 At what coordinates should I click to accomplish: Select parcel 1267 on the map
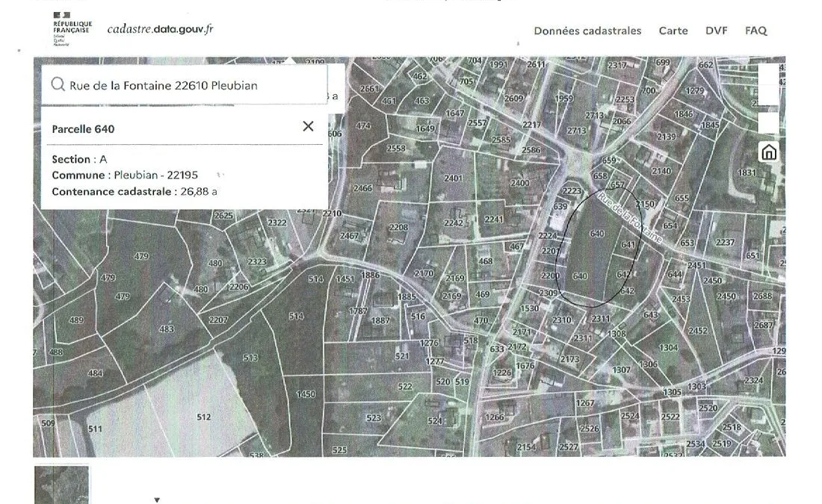[585, 403]
